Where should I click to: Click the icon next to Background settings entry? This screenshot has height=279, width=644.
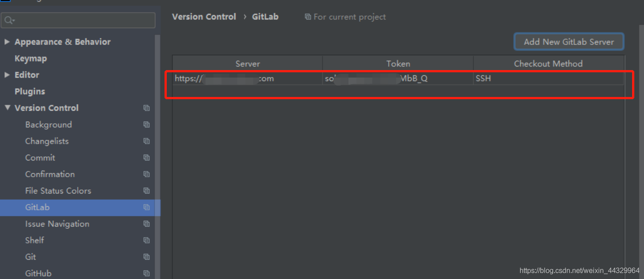pos(146,124)
